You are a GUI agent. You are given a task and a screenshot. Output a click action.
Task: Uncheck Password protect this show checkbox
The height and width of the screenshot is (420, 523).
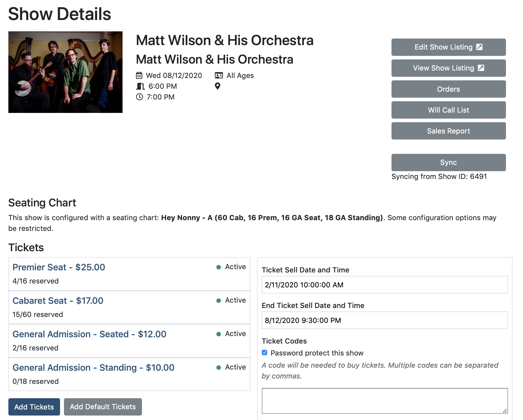264,352
